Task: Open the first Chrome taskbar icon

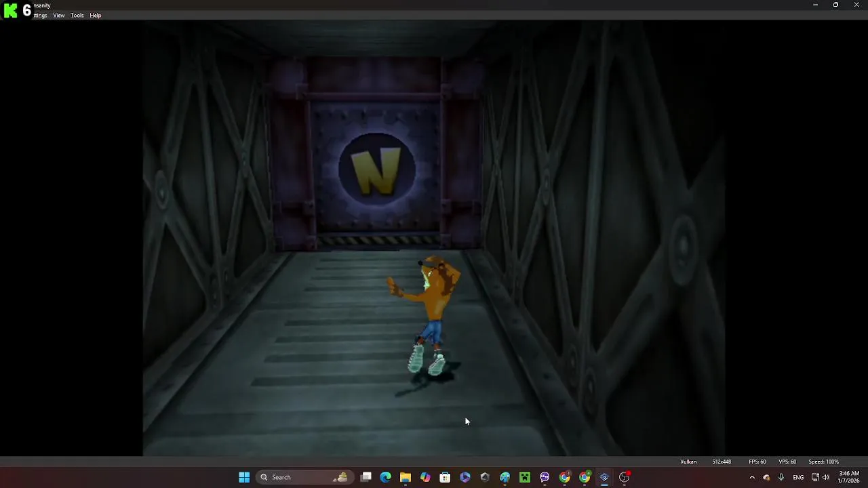Action: point(564,477)
